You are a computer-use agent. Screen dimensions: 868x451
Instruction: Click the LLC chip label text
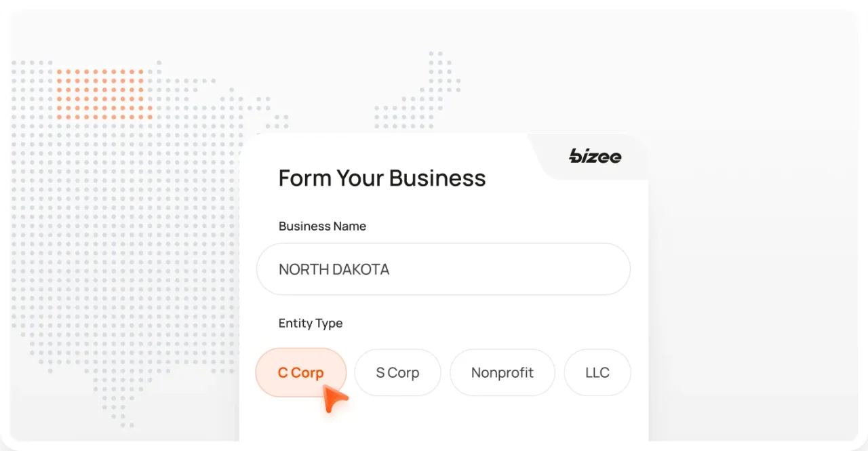[597, 372]
